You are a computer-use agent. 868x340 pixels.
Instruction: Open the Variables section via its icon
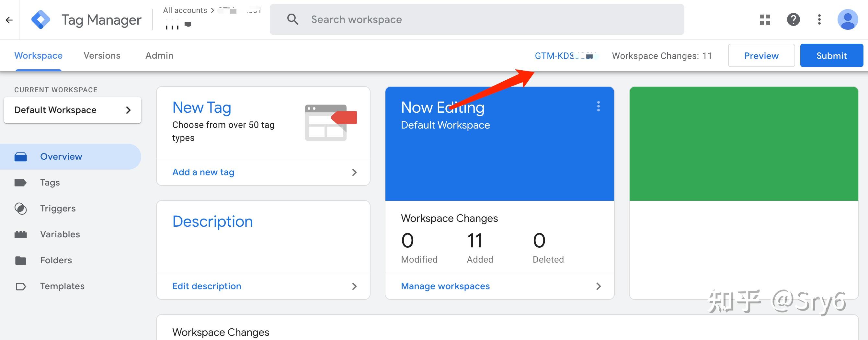pyautogui.click(x=21, y=234)
